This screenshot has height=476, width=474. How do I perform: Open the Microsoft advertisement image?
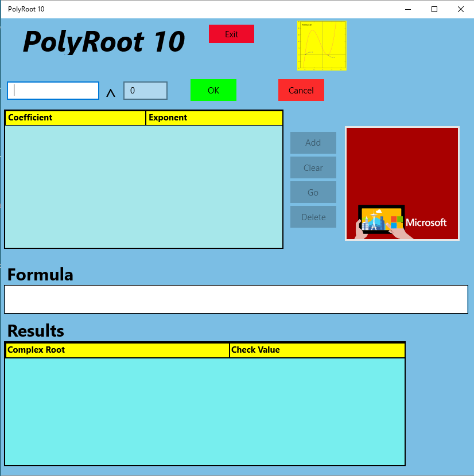(x=402, y=184)
